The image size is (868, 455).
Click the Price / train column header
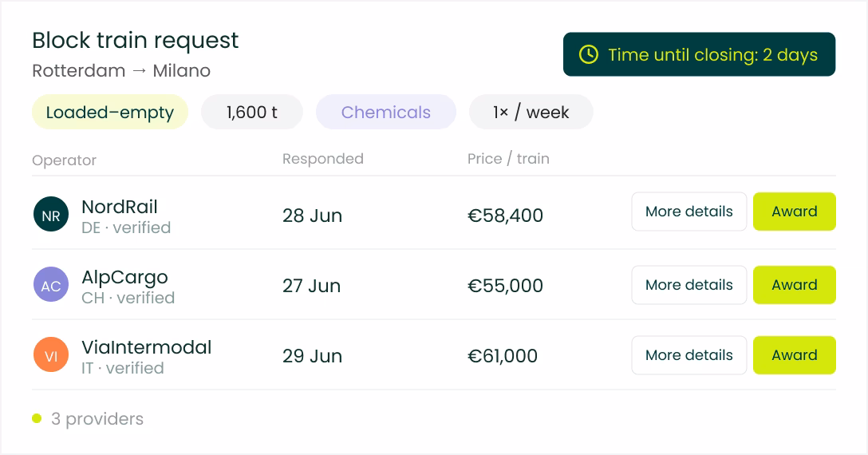click(508, 159)
